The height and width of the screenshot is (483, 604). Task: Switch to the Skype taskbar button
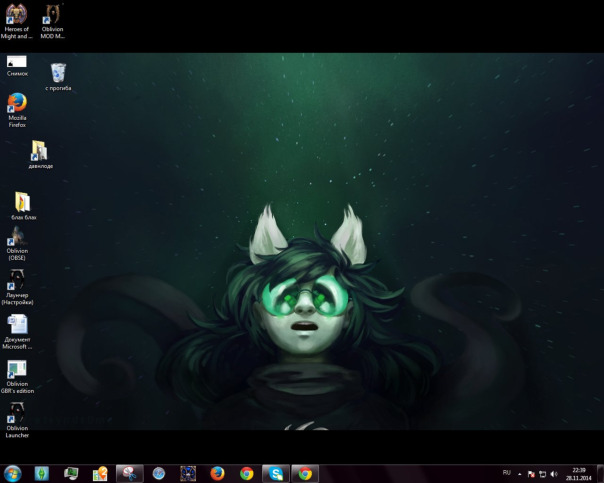tap(276, 473)
